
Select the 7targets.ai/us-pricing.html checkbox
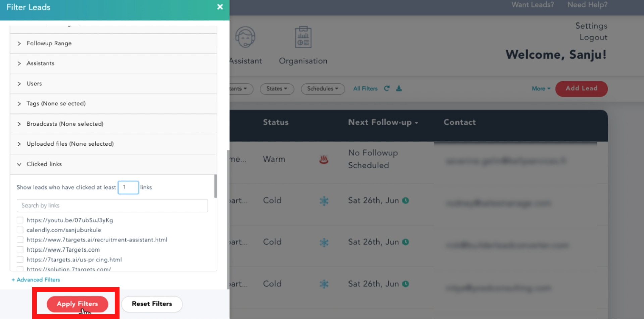pos(20,260)
